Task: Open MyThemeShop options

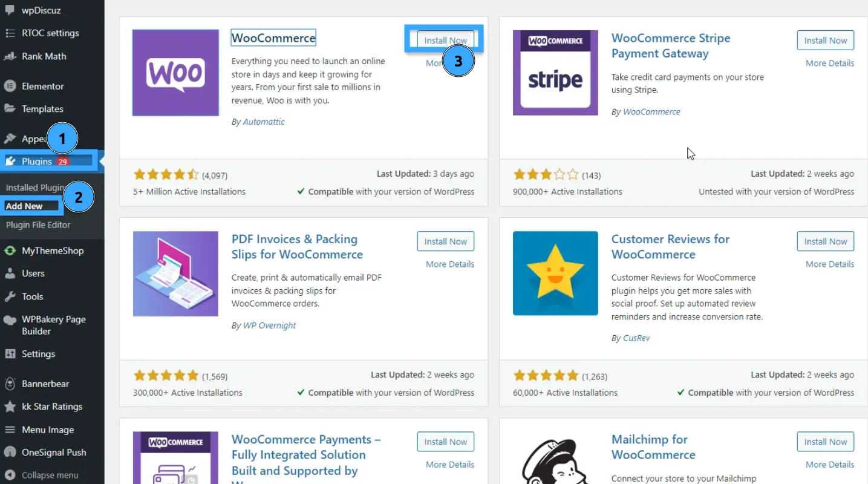Action: click(x=53, y=250)
